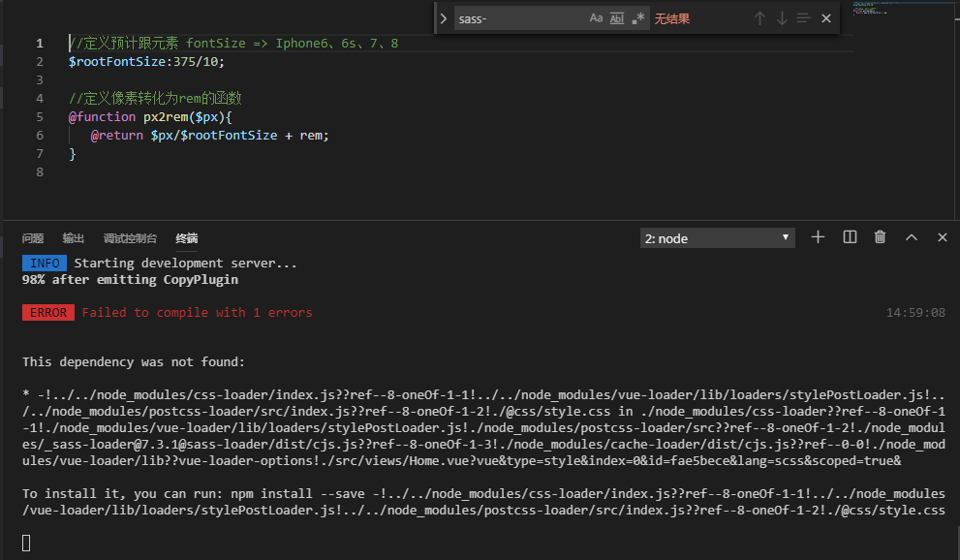
Task: Split the terminal pane
Action: click(850, 236)
